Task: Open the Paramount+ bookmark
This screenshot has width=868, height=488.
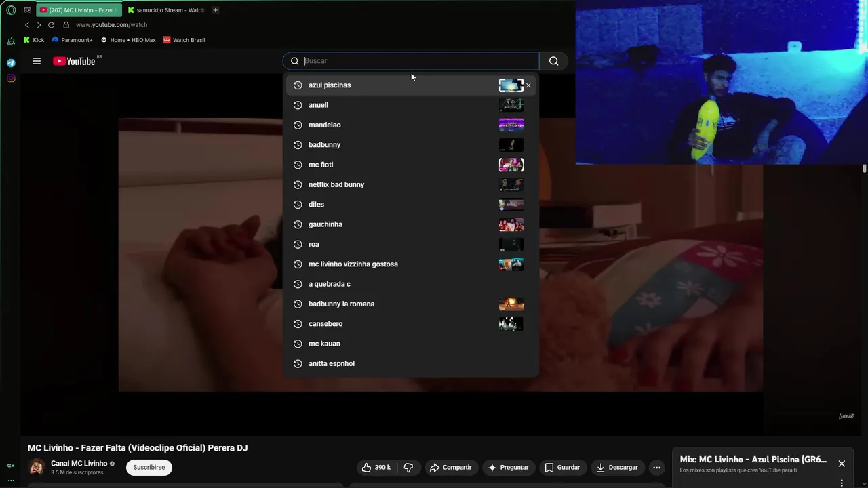Action: point(72,40)
